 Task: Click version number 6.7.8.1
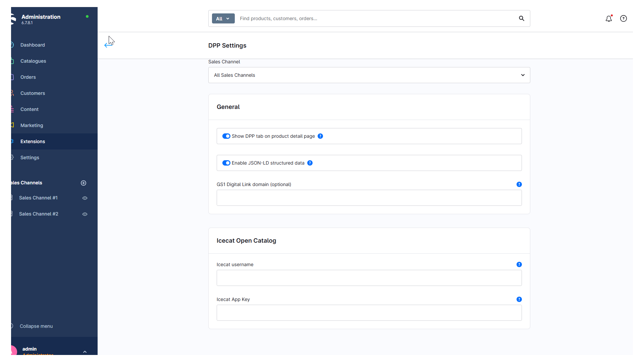point(27,23)
